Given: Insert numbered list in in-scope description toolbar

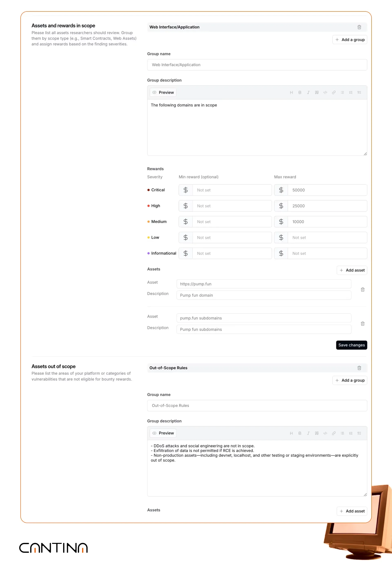Looking at the screenshot, I should (351, 92).
